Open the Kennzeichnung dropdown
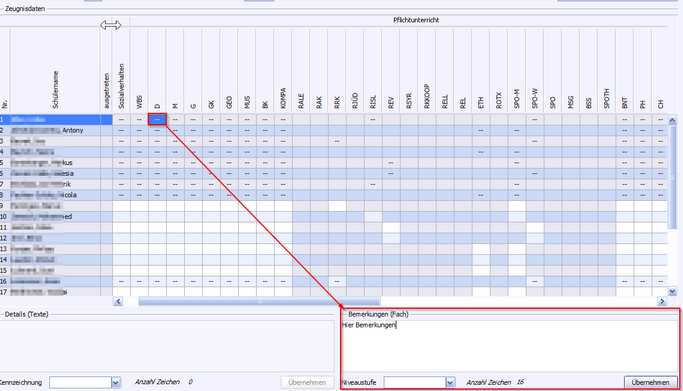This screenshot has width=683, height=391. point(116,383)
